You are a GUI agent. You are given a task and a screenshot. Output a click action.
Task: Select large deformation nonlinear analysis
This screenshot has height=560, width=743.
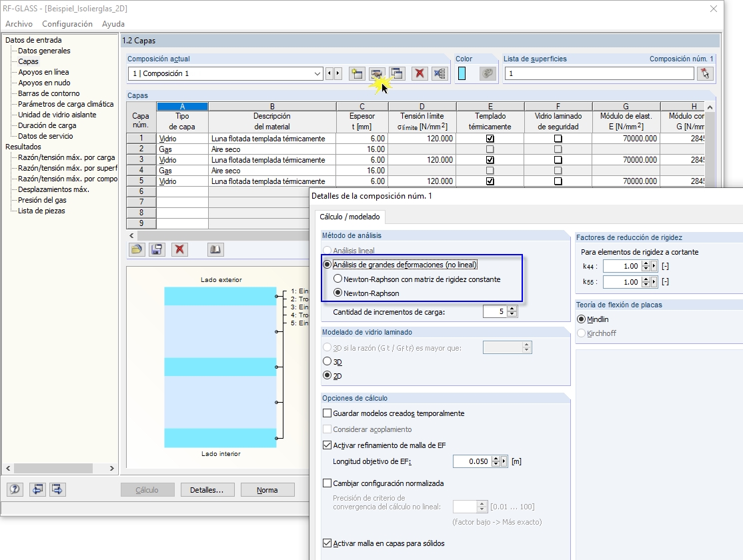(x=327, y=265)
